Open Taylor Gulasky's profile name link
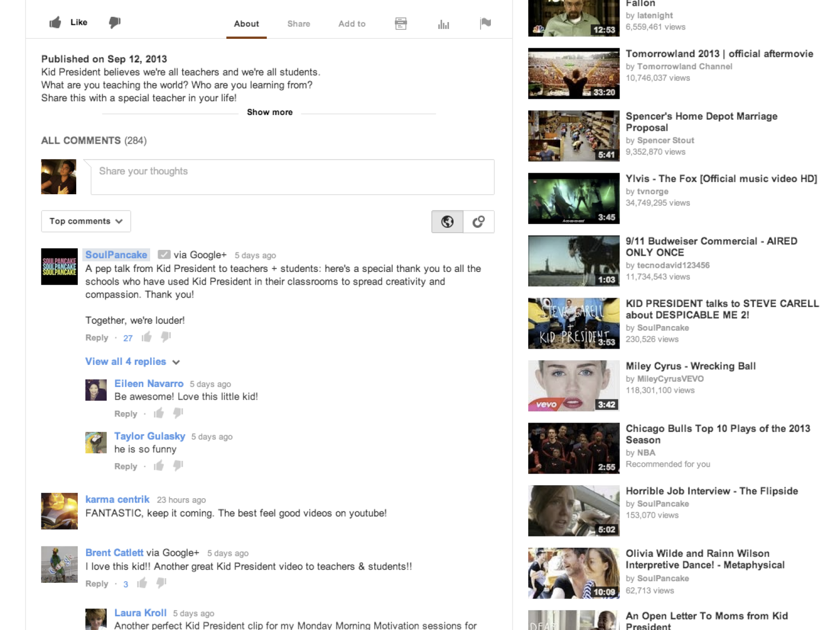 coord(150,436)
